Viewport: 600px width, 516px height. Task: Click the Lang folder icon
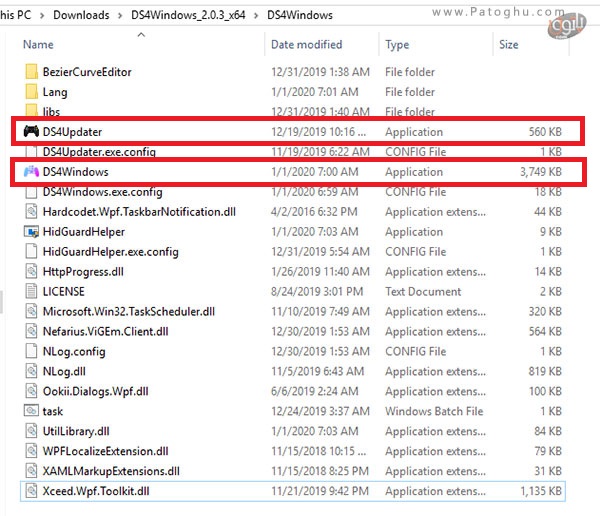point(31,91)
